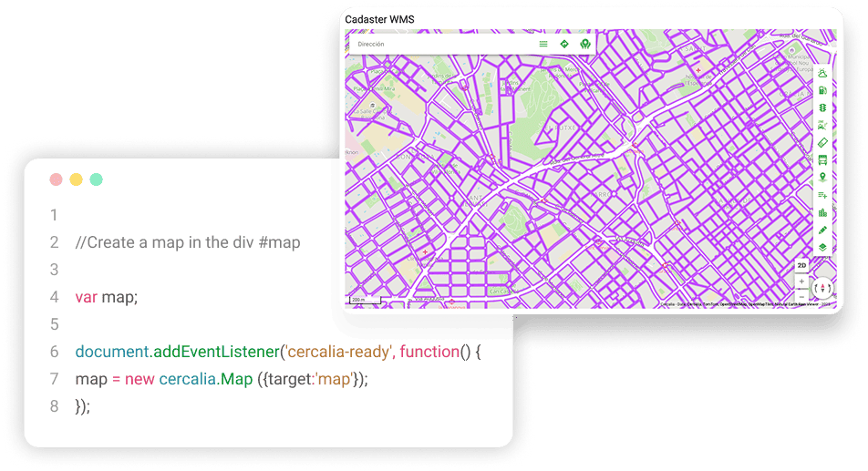Click the closing '});' on line 8
This screenshot has width=868, height=471.
82,406
